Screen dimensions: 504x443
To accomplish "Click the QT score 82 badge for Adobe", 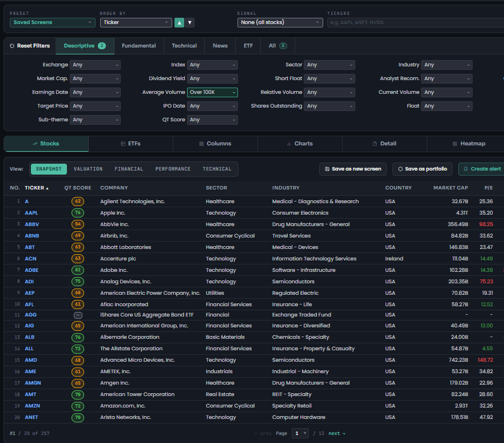I will [78, 270].
